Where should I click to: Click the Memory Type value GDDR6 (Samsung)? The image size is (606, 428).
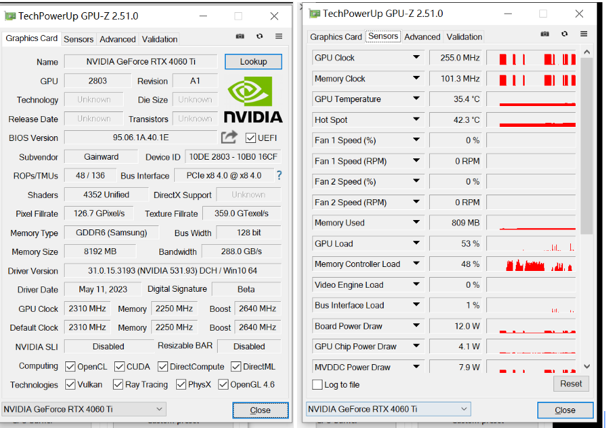tap(111, 232)
